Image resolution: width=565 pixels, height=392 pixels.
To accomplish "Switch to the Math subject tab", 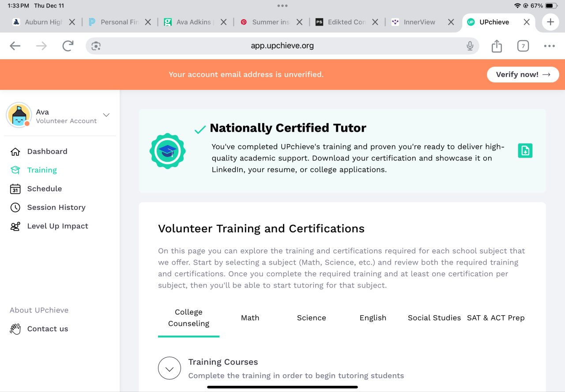I will point(250,318).
